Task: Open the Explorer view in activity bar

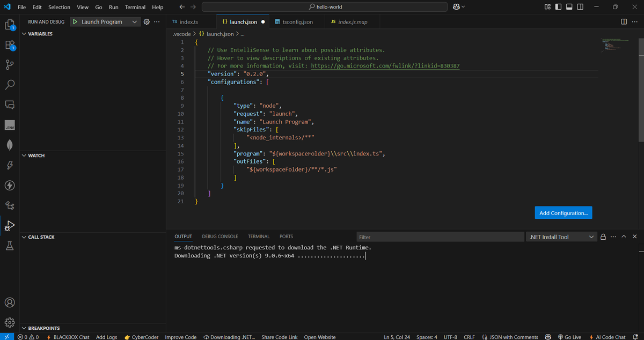Action: tap(9, 25)
